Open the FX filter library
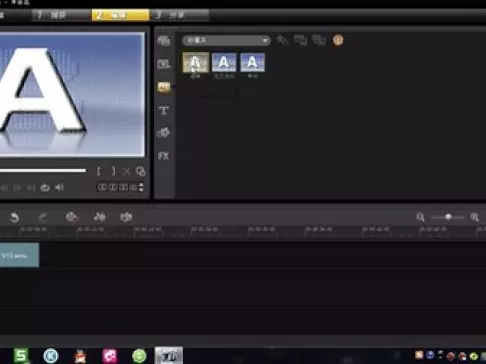 click(163, 156)
